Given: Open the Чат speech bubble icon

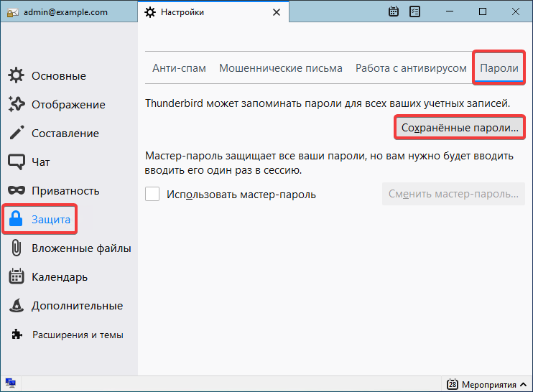Looking at the screenshot, I should coord(17,162).
